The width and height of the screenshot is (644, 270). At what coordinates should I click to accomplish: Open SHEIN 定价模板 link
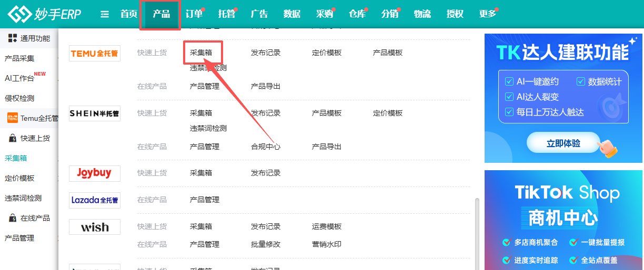click(388, 113)
